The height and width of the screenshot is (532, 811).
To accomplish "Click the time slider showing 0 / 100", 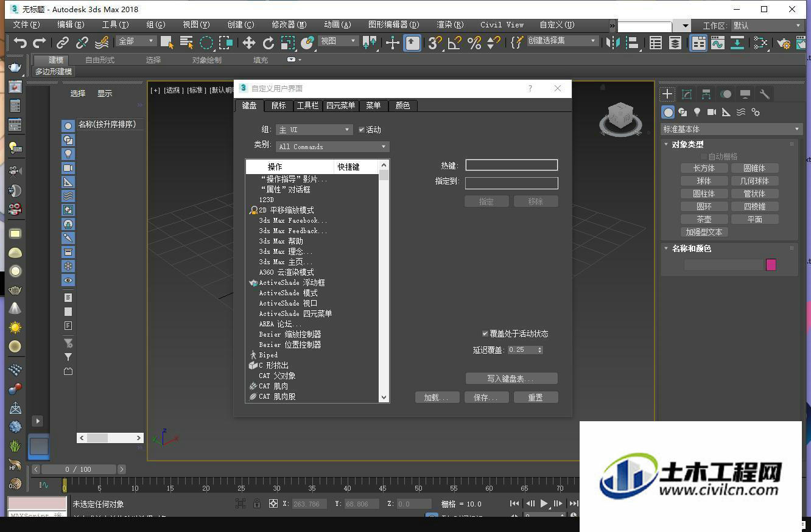I will coord(78,469).
